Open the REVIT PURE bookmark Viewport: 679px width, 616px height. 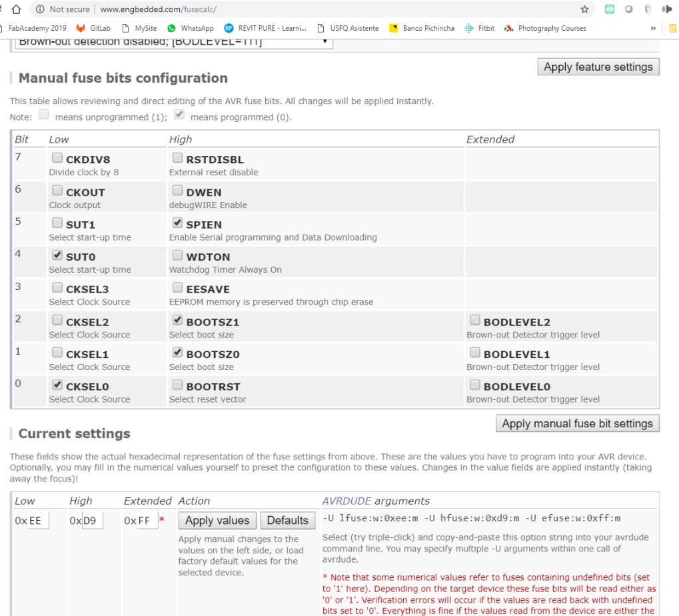point(265,28)
